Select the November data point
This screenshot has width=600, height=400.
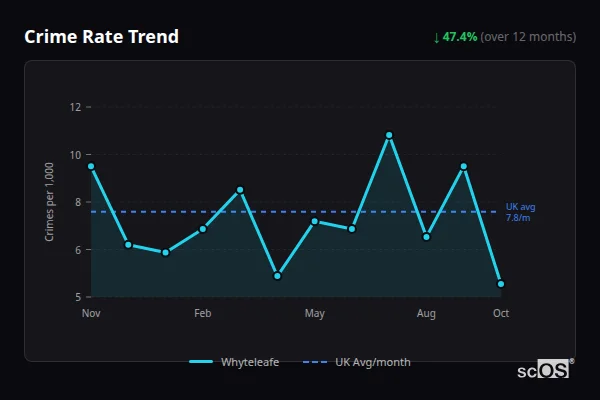pyautogui.click(x=91, y=166)
